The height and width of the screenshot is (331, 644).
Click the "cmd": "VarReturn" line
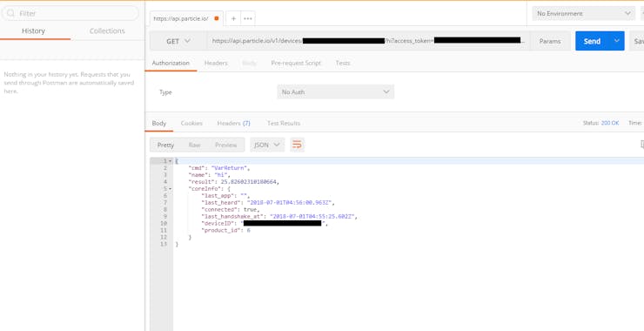[x=219, y=168]
